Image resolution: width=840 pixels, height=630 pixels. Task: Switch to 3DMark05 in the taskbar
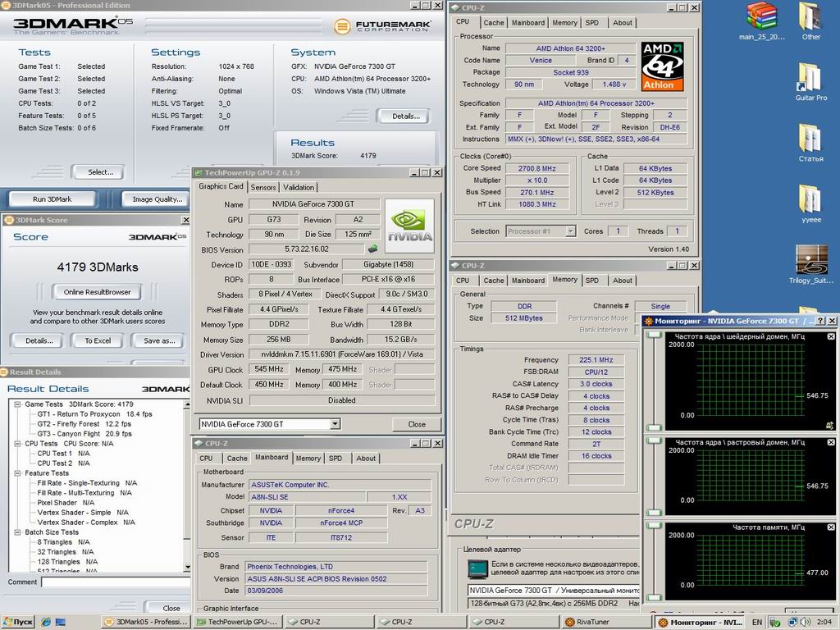pyautogui.click(x=147, y=622)
